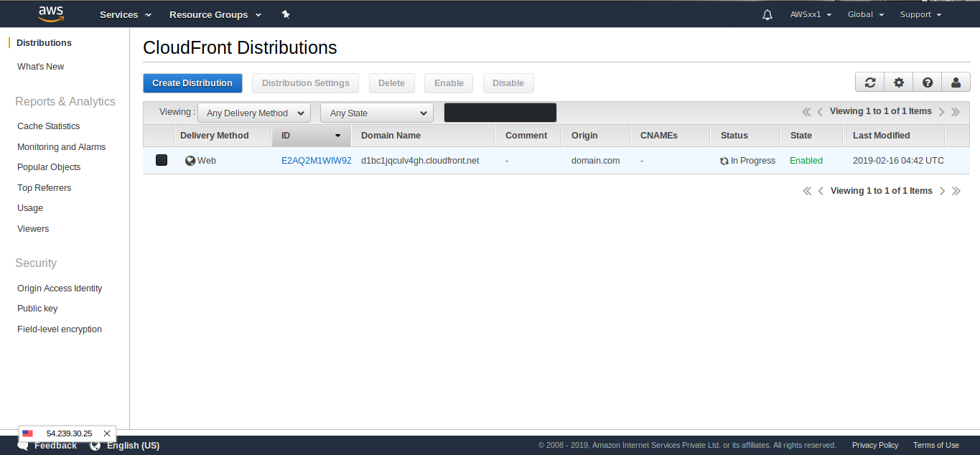Viewport: 980px width, 455px height.
Task: Click the question mark help icon
Action: pyautogui.click(x=927, y=83)
